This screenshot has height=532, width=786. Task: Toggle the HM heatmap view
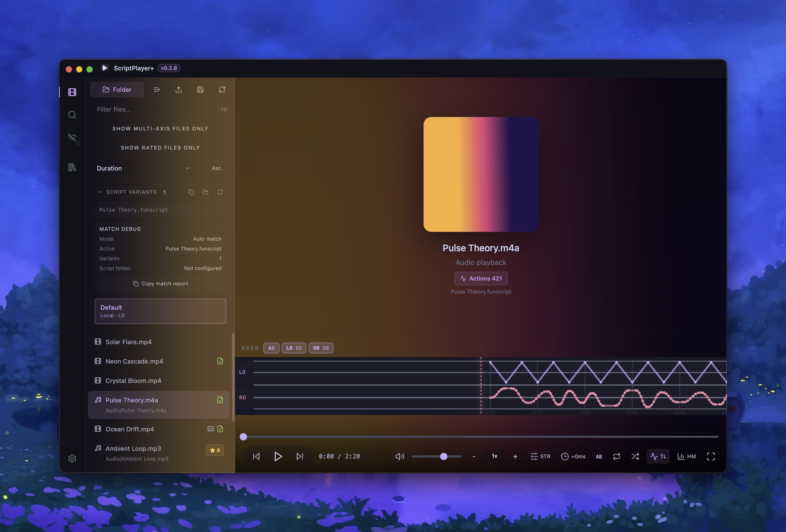click(687, 456)
